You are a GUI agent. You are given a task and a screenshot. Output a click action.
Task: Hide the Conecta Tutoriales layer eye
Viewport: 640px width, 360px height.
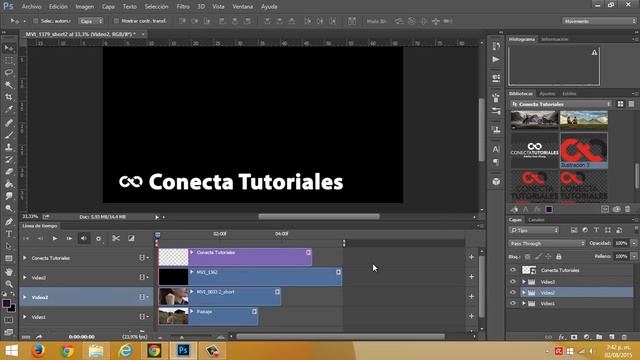pos(513,270)
